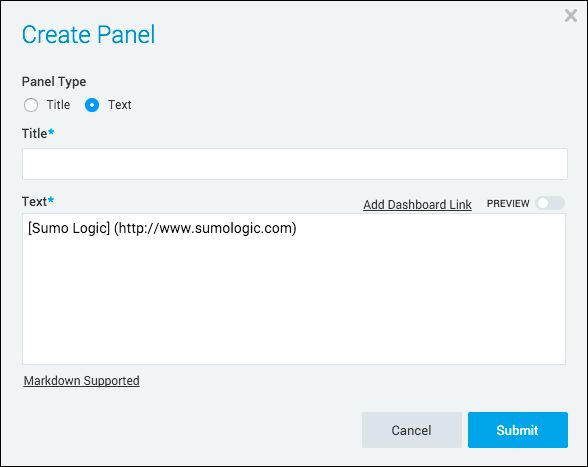Click inside the Text markdown area

point(294,289)
